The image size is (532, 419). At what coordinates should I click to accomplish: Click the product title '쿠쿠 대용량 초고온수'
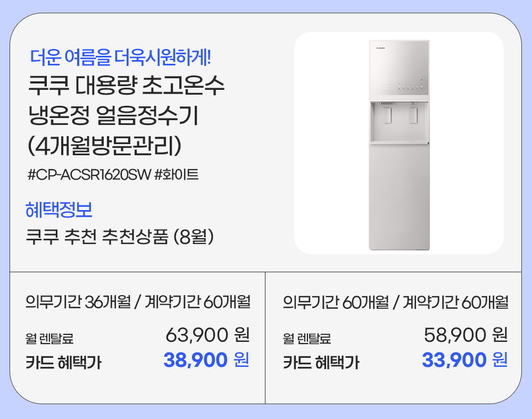tap(126, 87)
